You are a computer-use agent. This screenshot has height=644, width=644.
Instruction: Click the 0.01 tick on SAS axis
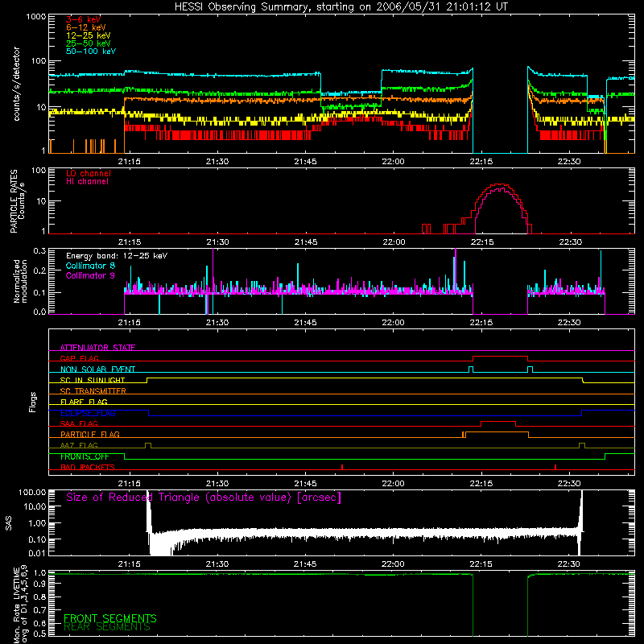37,553
